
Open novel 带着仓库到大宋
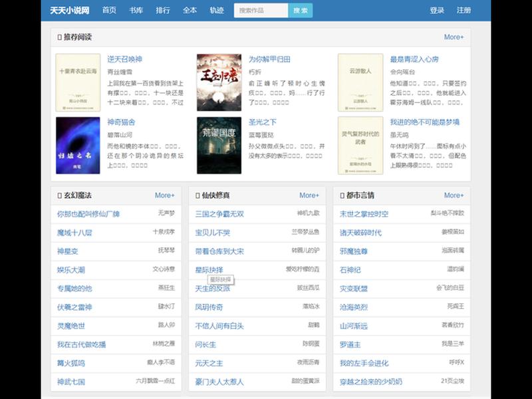coord(219,251)
